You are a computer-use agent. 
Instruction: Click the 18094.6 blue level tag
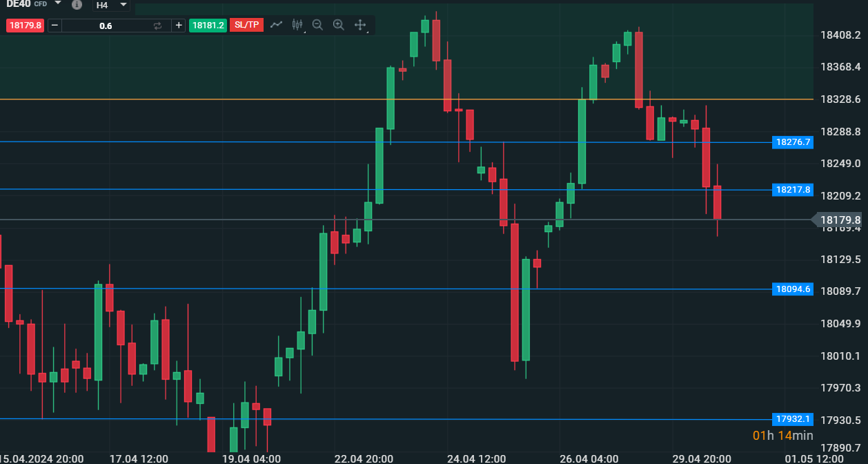(x=793, y=289)
